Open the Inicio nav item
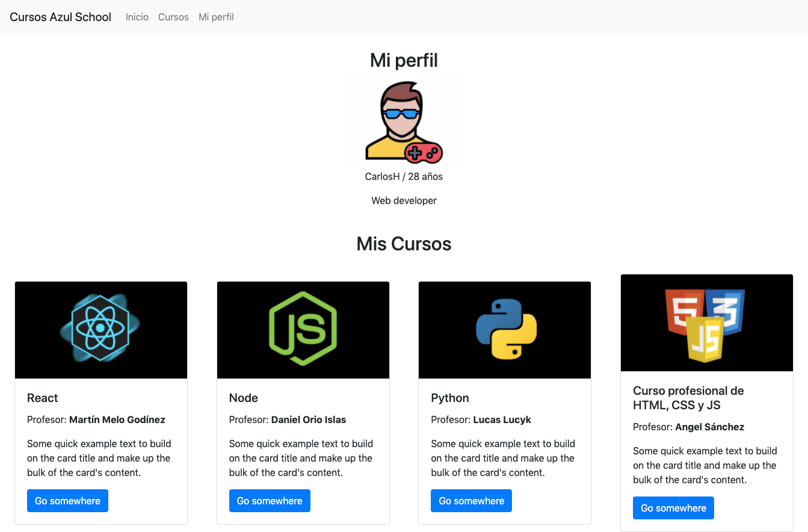This screenshot has height=532, width=808. coord(137,17)
